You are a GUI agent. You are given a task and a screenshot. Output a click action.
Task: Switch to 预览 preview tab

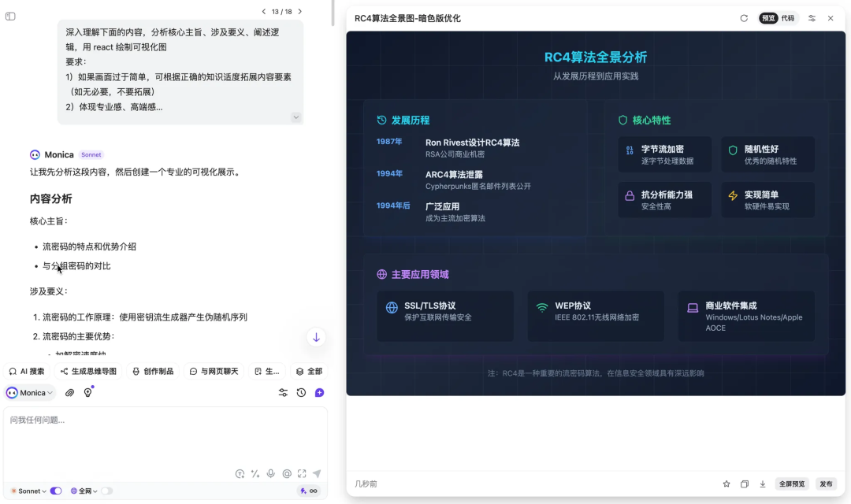(x=768, y=18)
